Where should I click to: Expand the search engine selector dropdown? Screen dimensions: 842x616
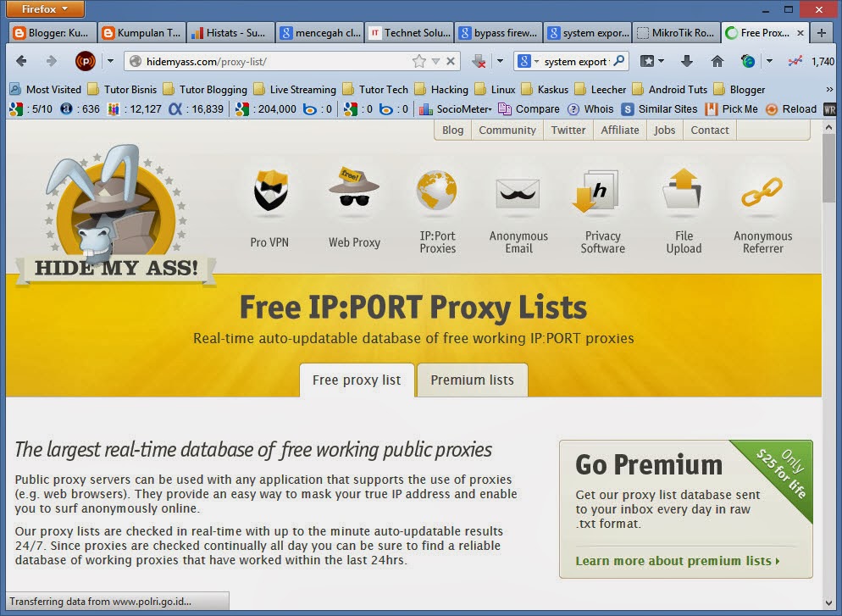[x=529, y=61]
